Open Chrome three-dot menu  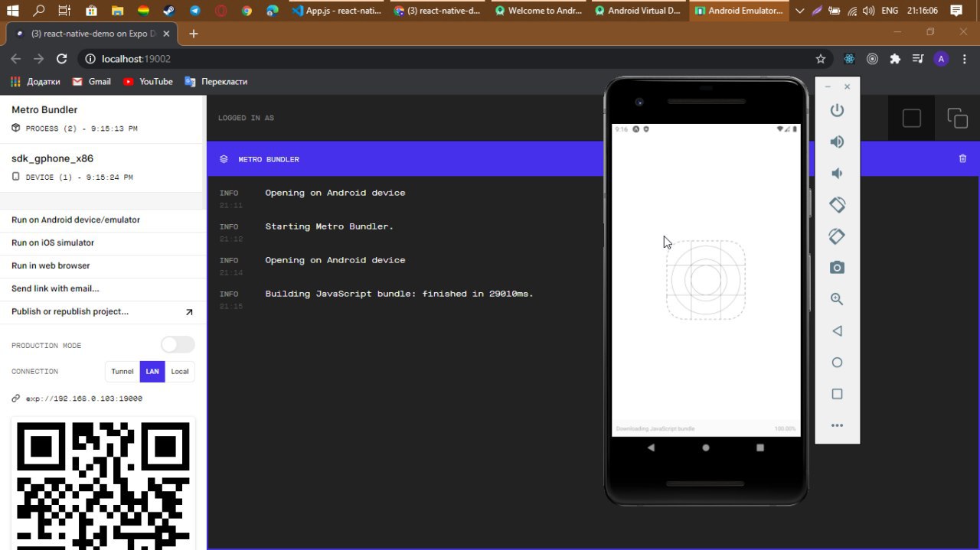click(x=965, y=59)
